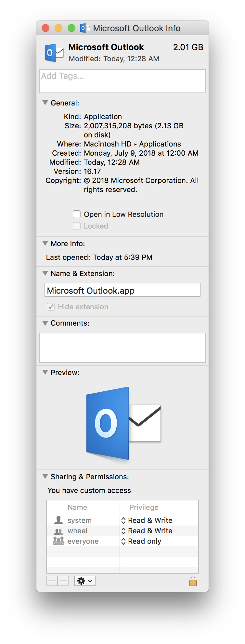The image size is (245, 644).
Task: Select the everyone row name
Action: [83, 541]
